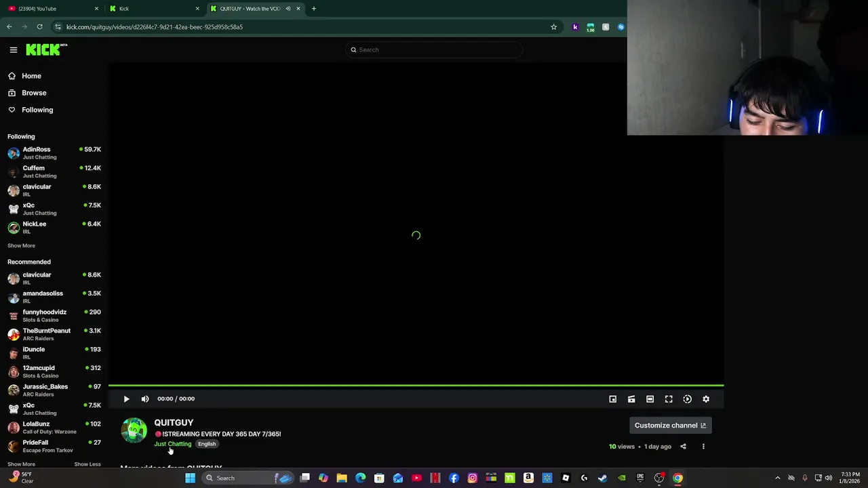Click the English language tag
The height and width of the screenshot is (488, 868).
[207, 444]
